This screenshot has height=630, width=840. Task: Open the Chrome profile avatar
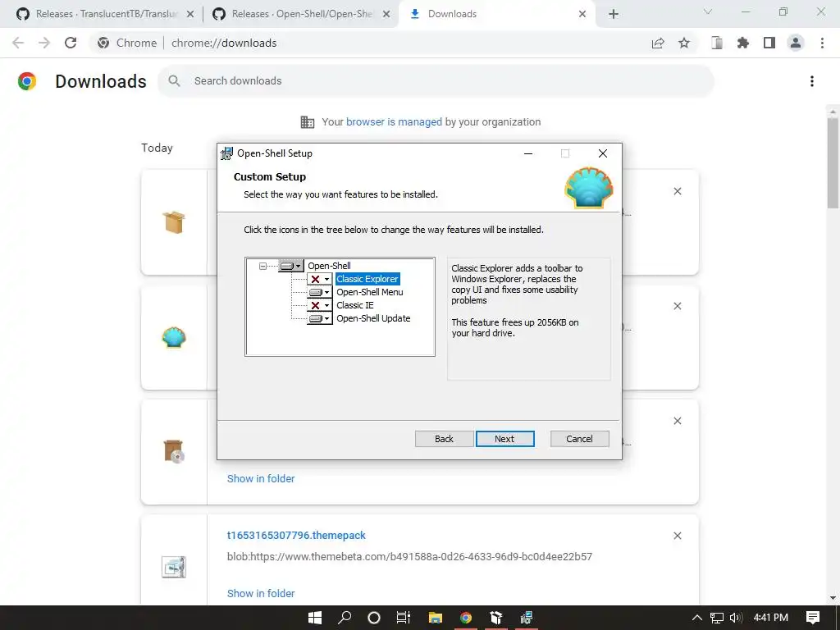[x=796, y=43]
